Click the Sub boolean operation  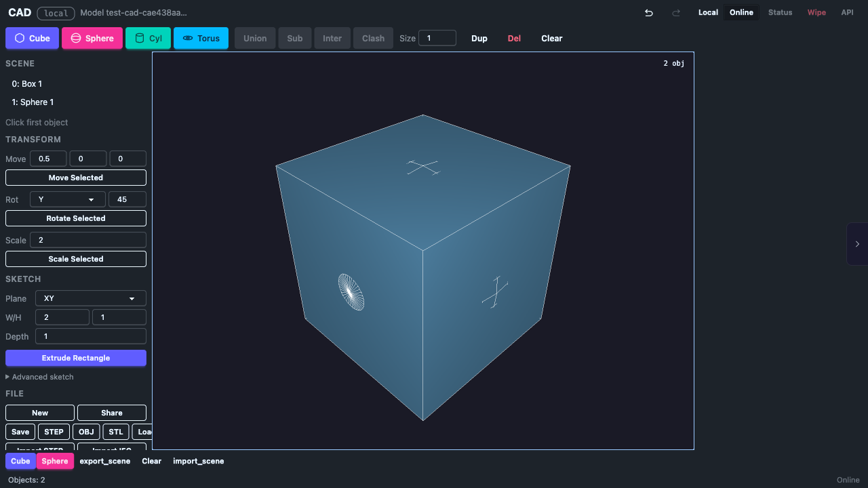pyautogui.click(x=294, y=38)
